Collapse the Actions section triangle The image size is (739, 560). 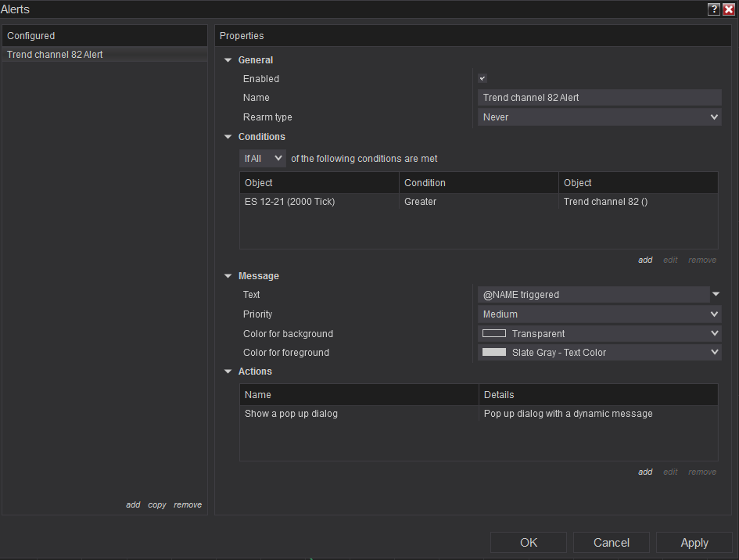[x=228, y=372]
